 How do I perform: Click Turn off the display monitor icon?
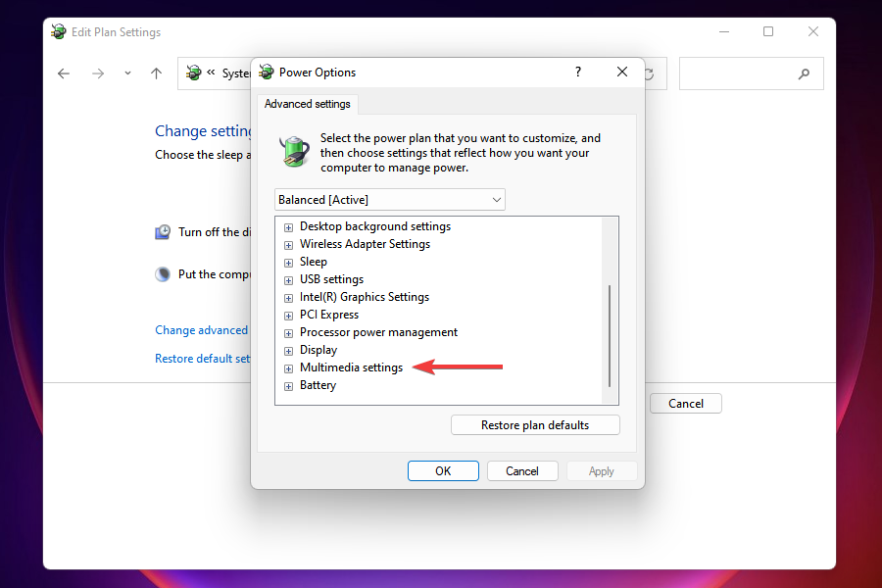pos(163,232)
